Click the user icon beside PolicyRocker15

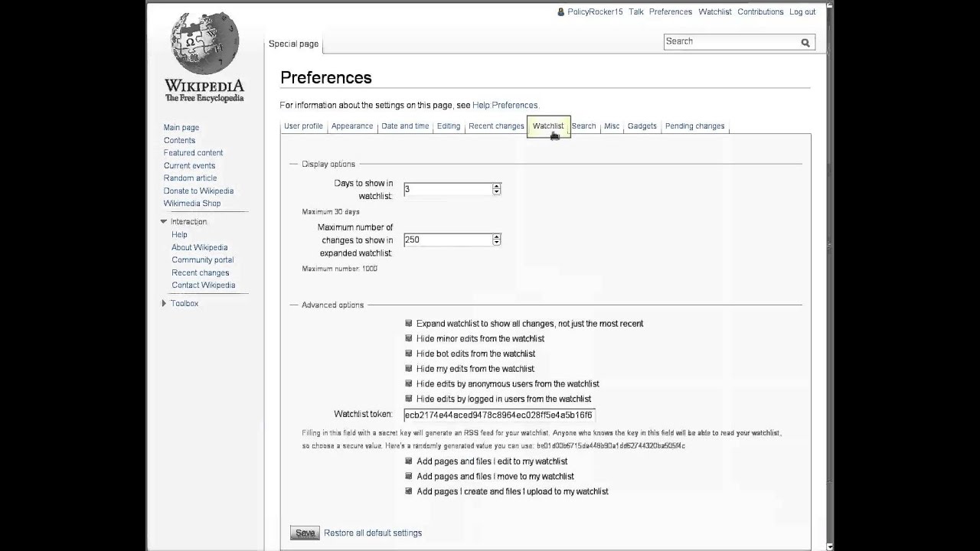[561, 12]
